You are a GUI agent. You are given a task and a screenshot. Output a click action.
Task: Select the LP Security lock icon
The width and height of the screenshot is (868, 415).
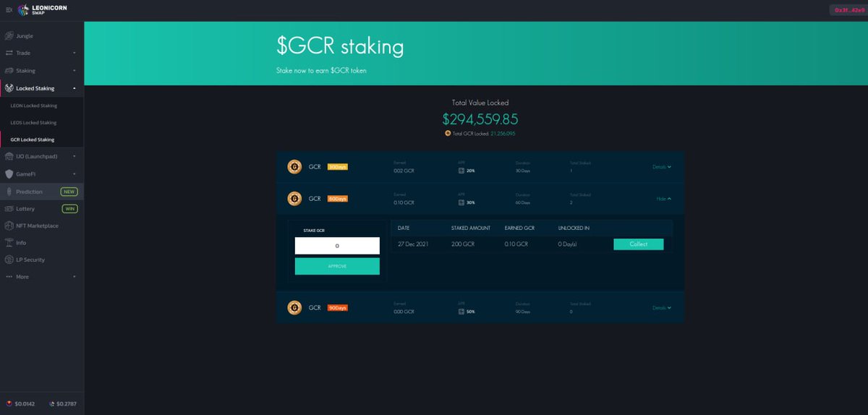pyautogui.click(x=9, y=260)
